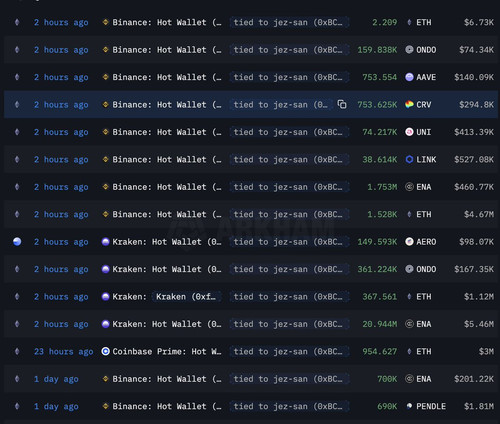Click the PENDLE token icon

[409, 406]
